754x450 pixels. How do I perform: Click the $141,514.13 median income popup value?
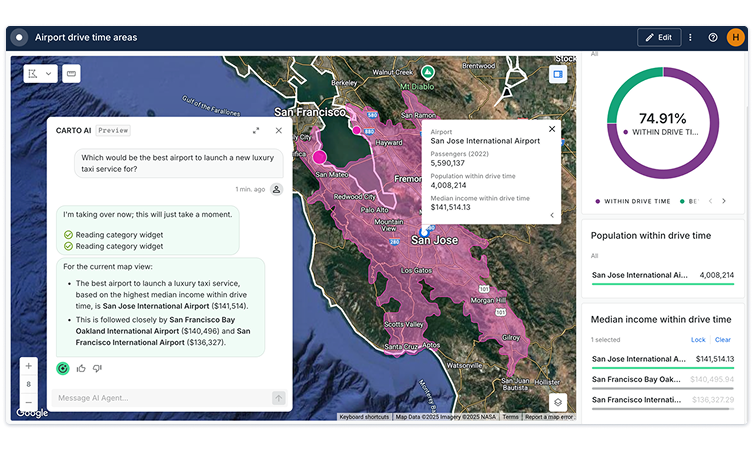pyautogui.click(x=450, y=207)
